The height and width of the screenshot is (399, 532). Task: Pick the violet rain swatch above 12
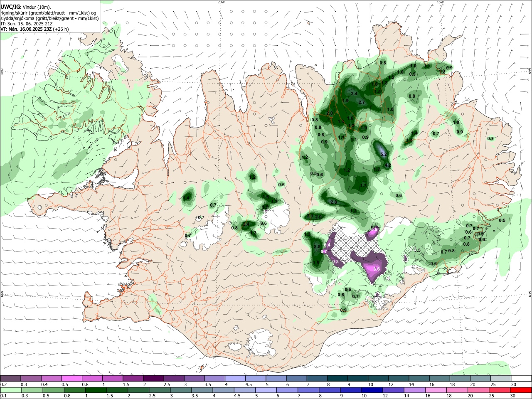pos(393,390)
